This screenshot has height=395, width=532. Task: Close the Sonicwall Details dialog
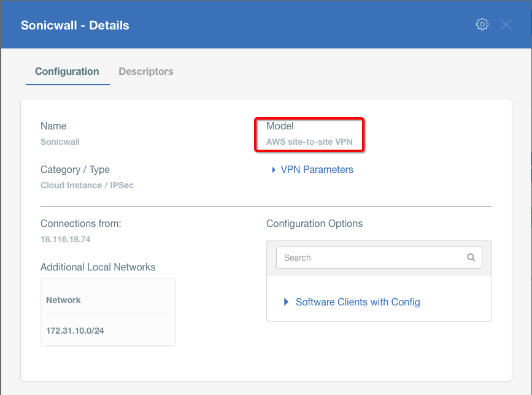click(x=506, y=25)
